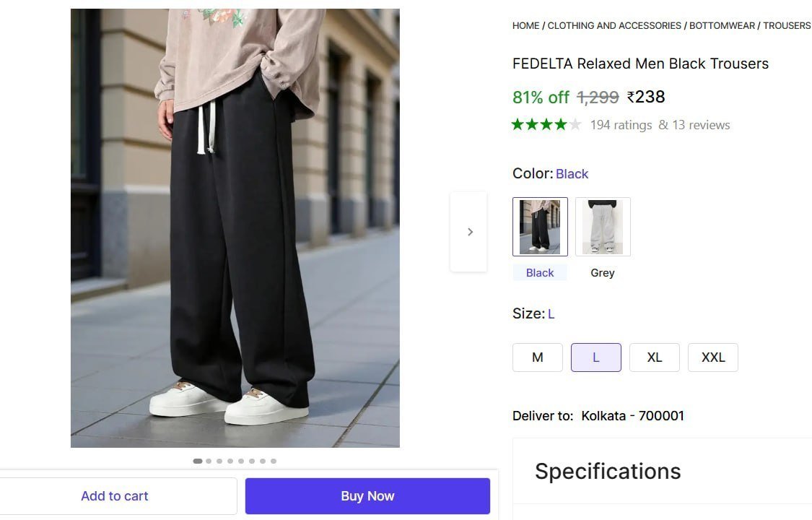Select the first image carousel dot

[x=197, y=461]
